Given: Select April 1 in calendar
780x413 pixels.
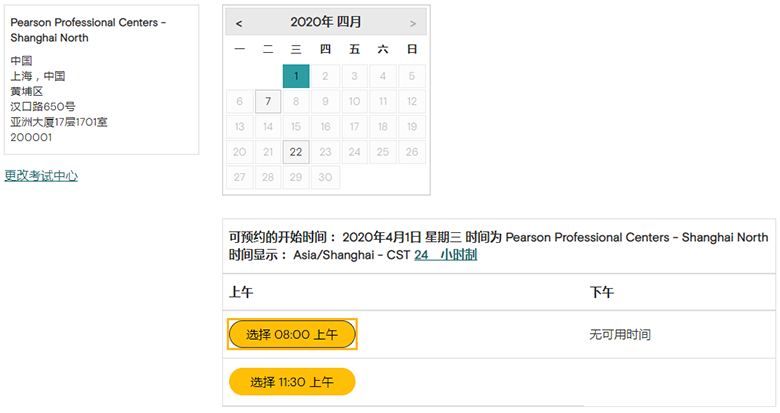Looking at the screenshot, I should pyautogui.click(x=297, y=77).
